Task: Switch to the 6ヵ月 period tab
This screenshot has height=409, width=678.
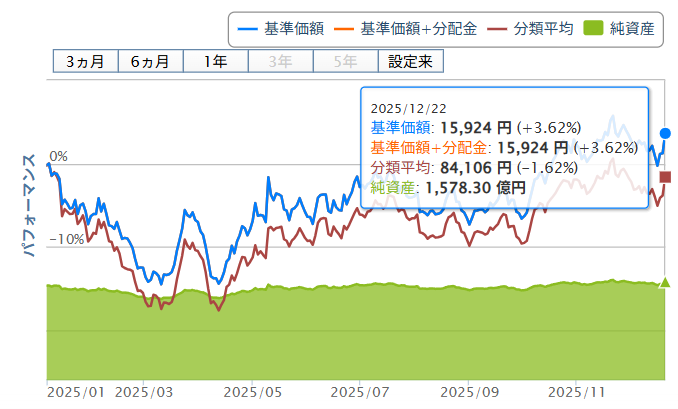Action: click(151, 61)
